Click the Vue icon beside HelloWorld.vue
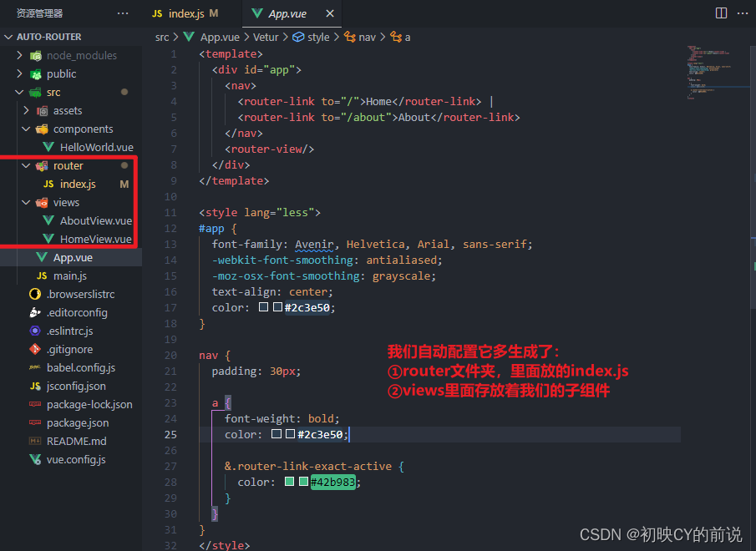The width and height of the screenshot is (756, 551). pyautogui.click(x=48, y=147)
